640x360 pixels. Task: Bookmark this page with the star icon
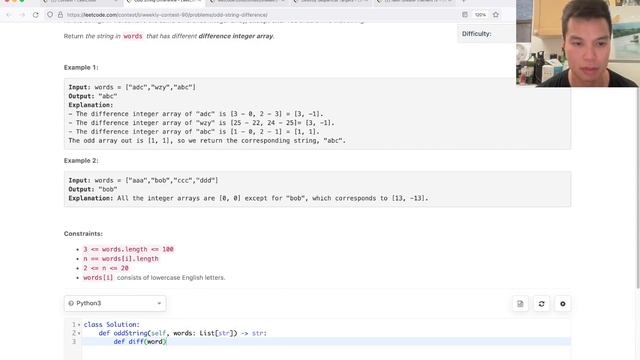[x=496, y=15]
